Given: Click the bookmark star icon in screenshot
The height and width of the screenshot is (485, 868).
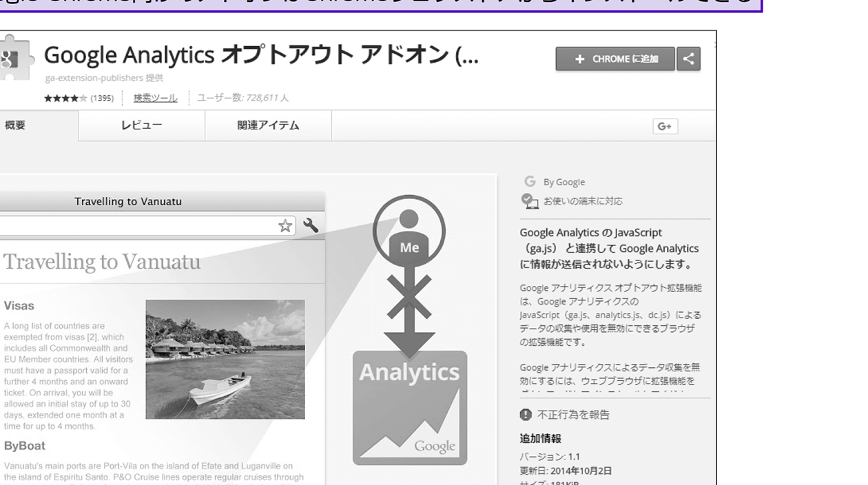Looking at the screenshot, I should pyautogui.click(x=285, y=226).
